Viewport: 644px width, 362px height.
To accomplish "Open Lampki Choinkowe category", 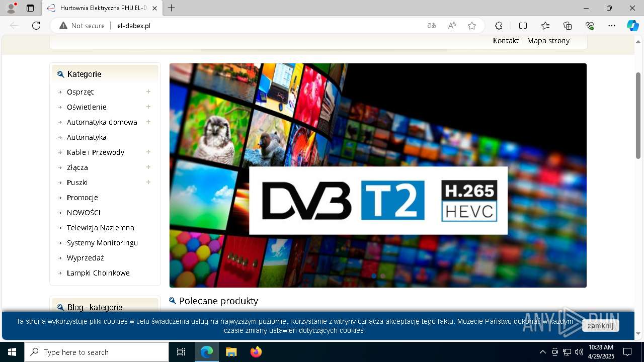I will click(98, 273).
